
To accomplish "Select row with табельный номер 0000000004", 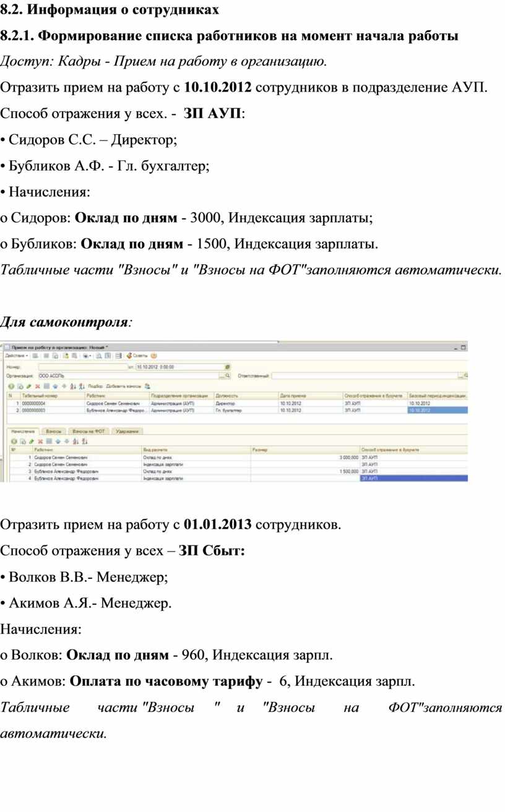I will coord(237,403).
